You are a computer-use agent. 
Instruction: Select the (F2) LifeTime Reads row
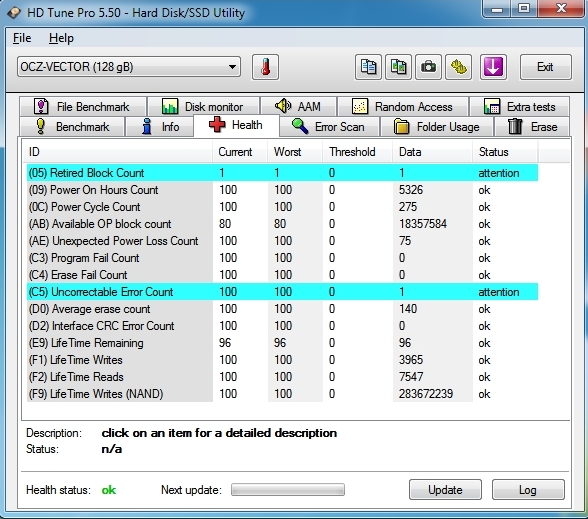point(282,377)
